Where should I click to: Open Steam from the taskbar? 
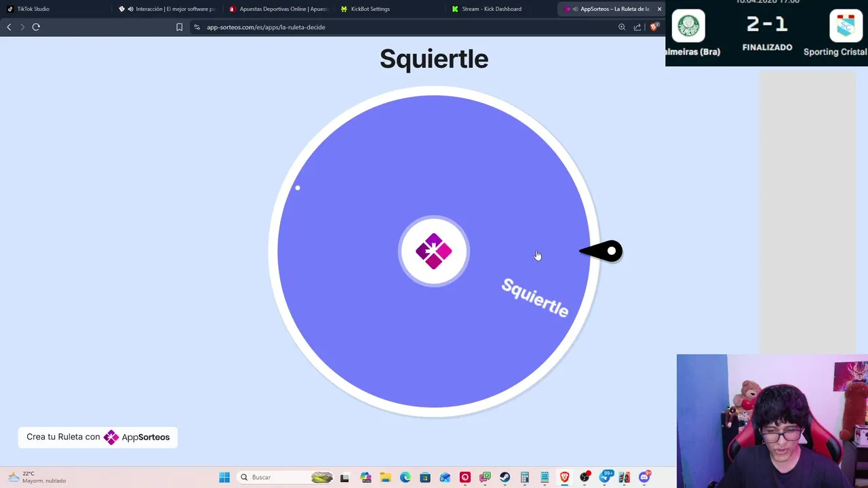505,478
